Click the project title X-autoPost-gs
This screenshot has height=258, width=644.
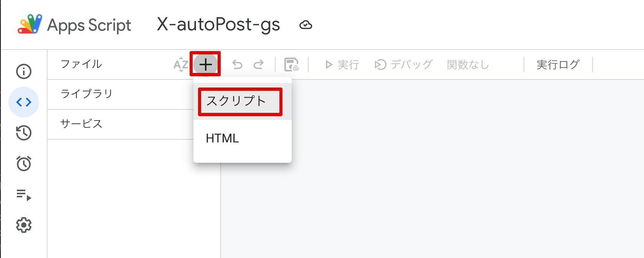click(x=218, y=25)
